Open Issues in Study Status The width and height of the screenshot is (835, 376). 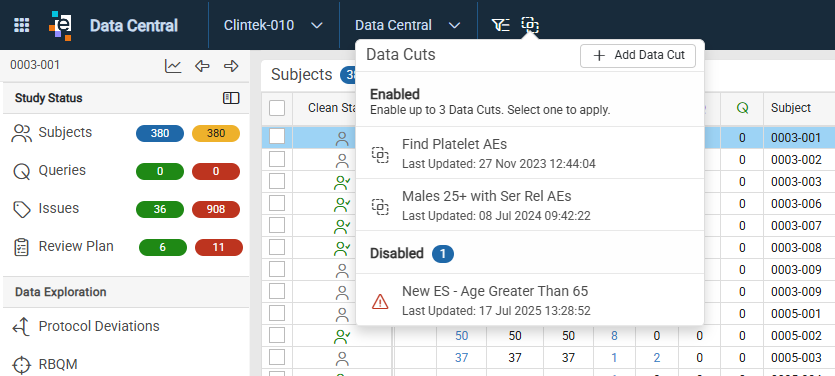(x=59, y=209)
